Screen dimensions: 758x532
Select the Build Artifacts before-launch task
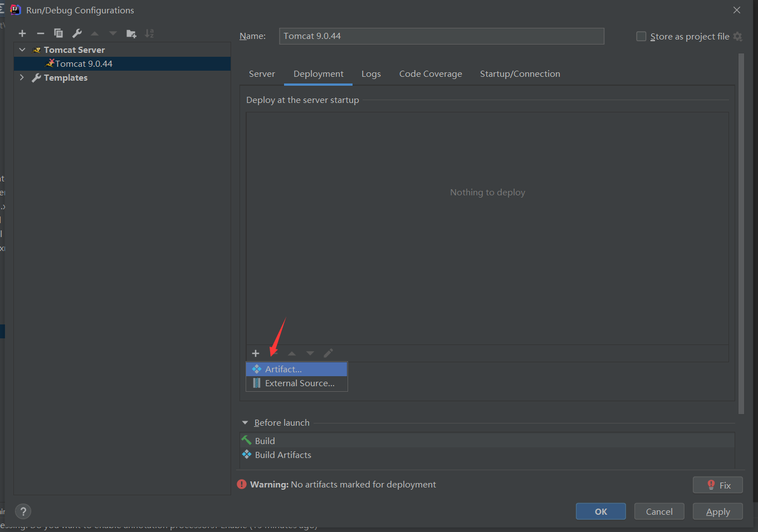487,455
